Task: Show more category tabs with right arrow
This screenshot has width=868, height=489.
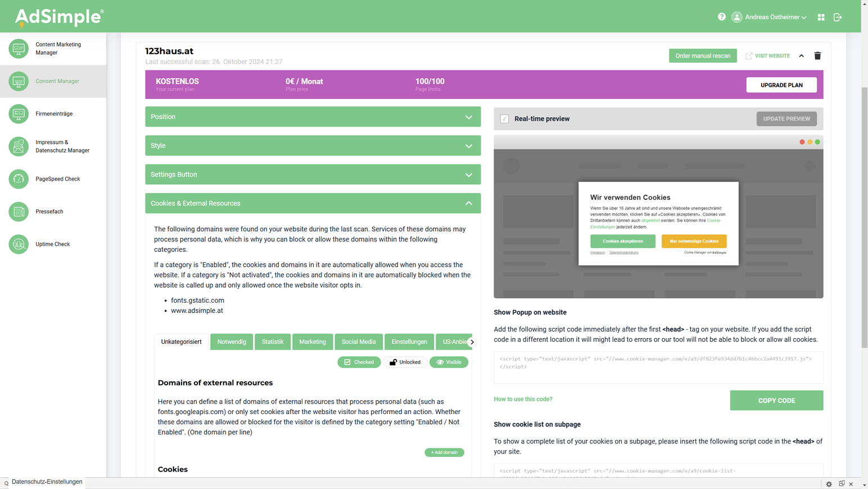Action: [472, 342]
